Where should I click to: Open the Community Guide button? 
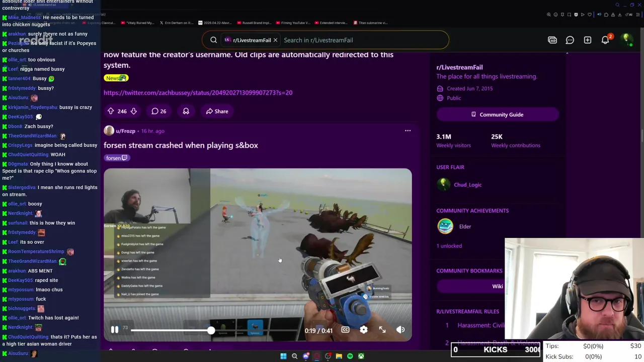click(498, 115)
